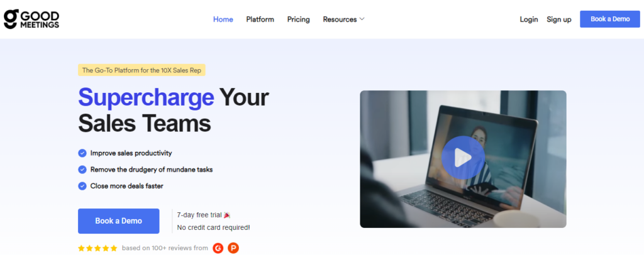Go to the Home tab
This screenshot has height=255, width=644.
tap(223, 19)
